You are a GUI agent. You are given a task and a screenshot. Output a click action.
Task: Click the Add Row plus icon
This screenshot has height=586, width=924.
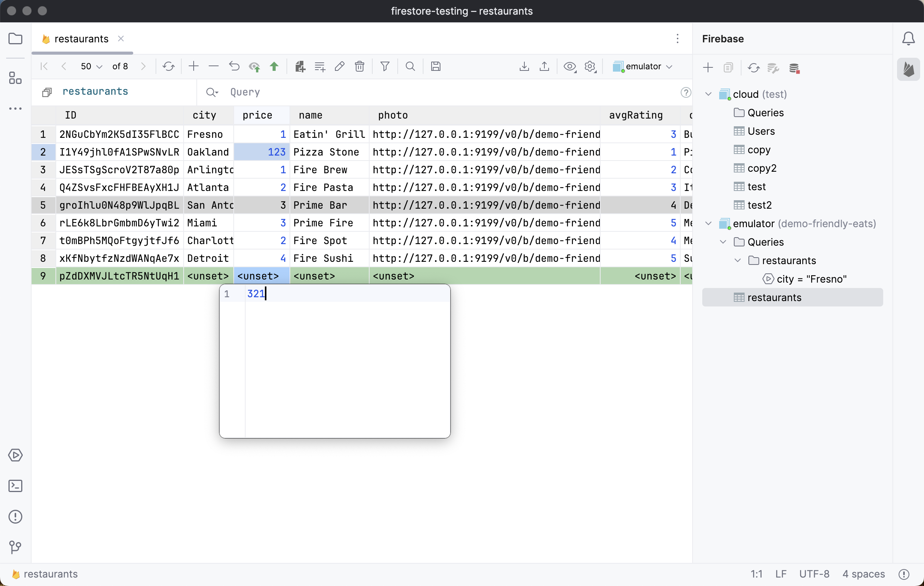point(194,66)
